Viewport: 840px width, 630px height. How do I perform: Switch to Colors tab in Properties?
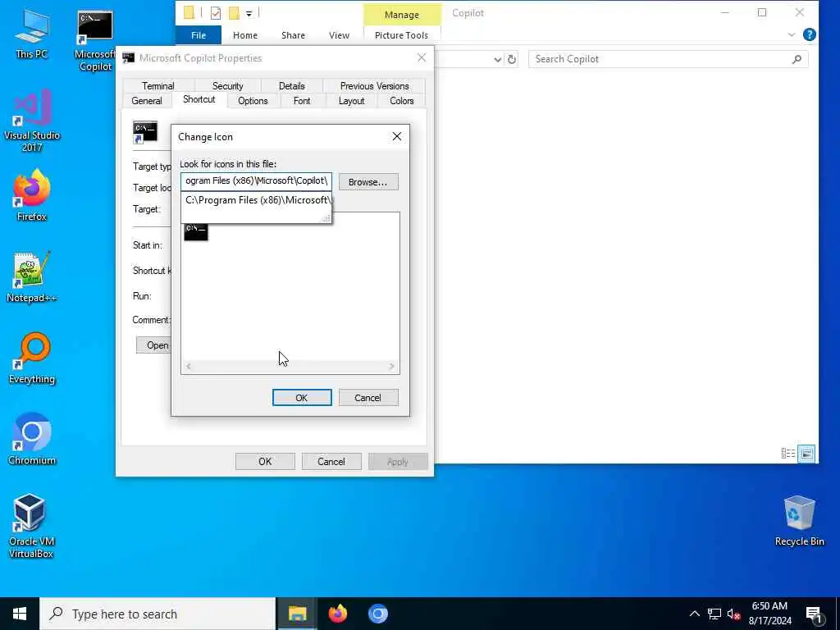[x=402, y=101]
